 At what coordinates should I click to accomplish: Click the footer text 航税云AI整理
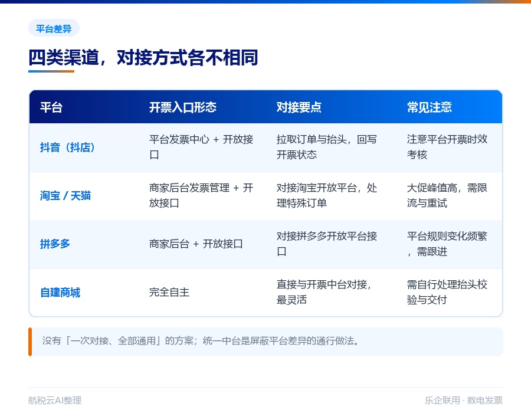click(x=55, y=401)
